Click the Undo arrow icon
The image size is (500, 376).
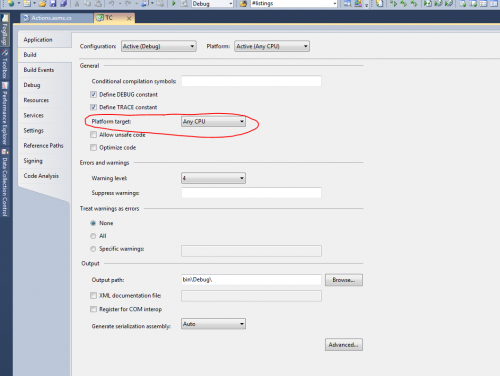coord(112,3)
